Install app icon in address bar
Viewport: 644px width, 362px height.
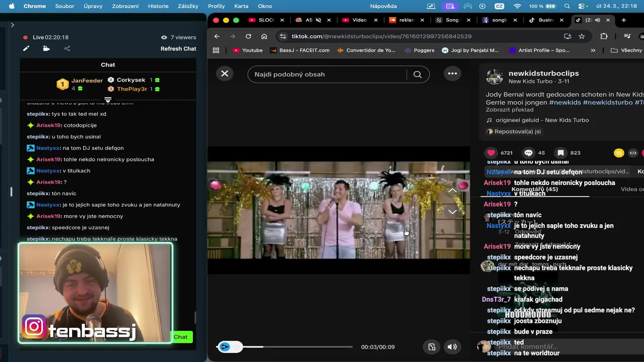click(568, 36)
